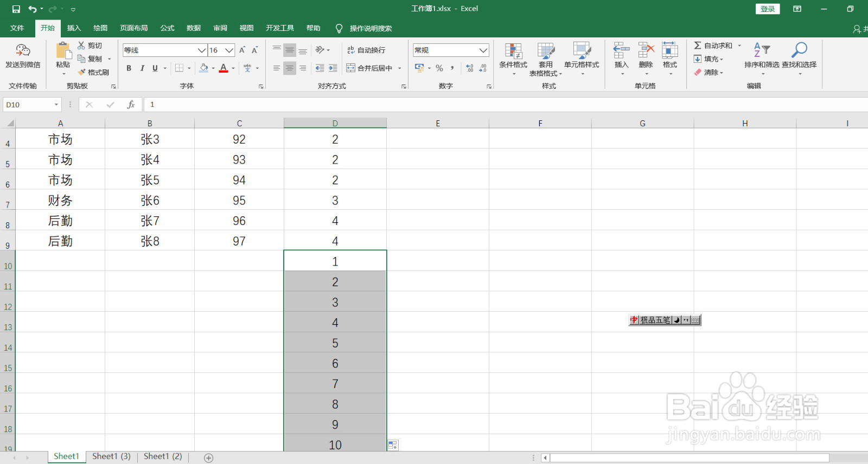Decrease font size with the small A icon
Viewport: 868px width, 464px height.
[x=254, y=50]
